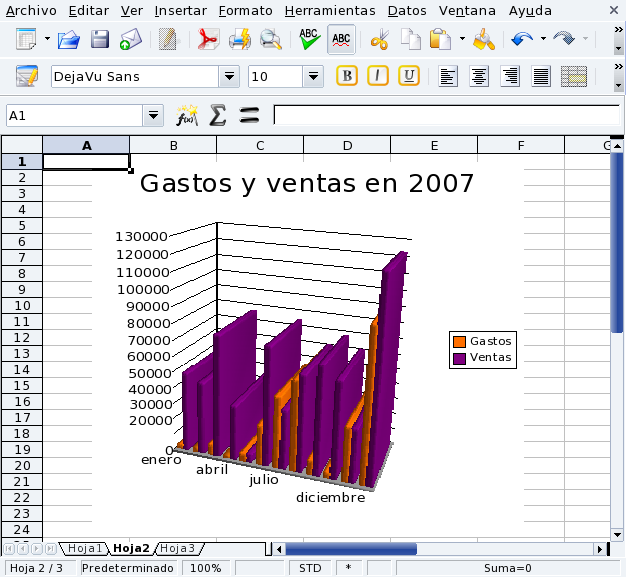Click the purple Ventas legend swatch
Image resolution: width=626 pixels, height=577 pixels.
click(x=459, y=358)
